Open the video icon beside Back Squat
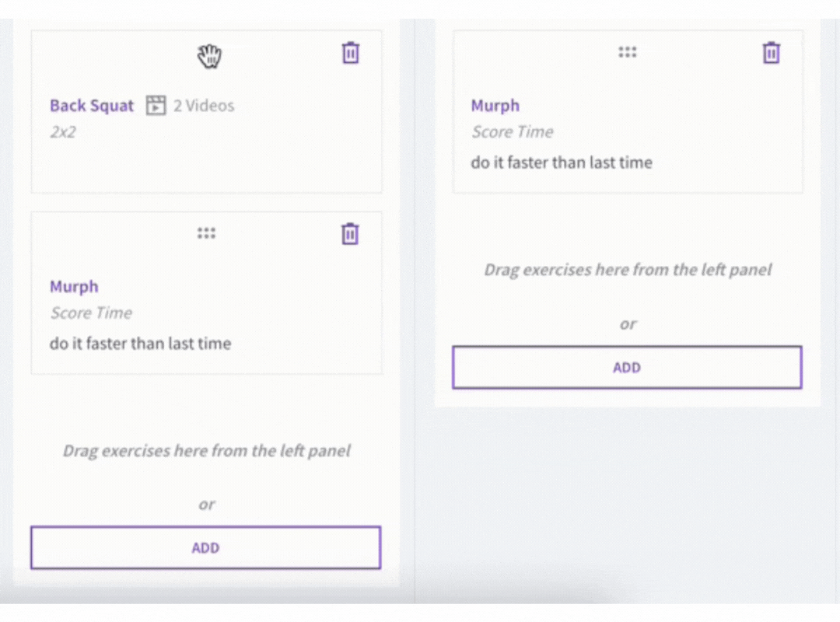 pos(156,106)
